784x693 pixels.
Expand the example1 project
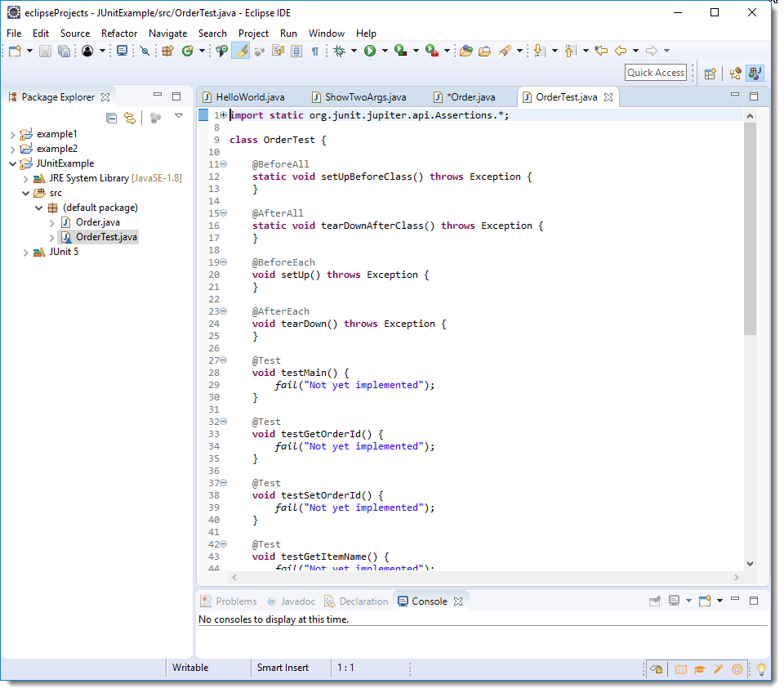[12, 135]
